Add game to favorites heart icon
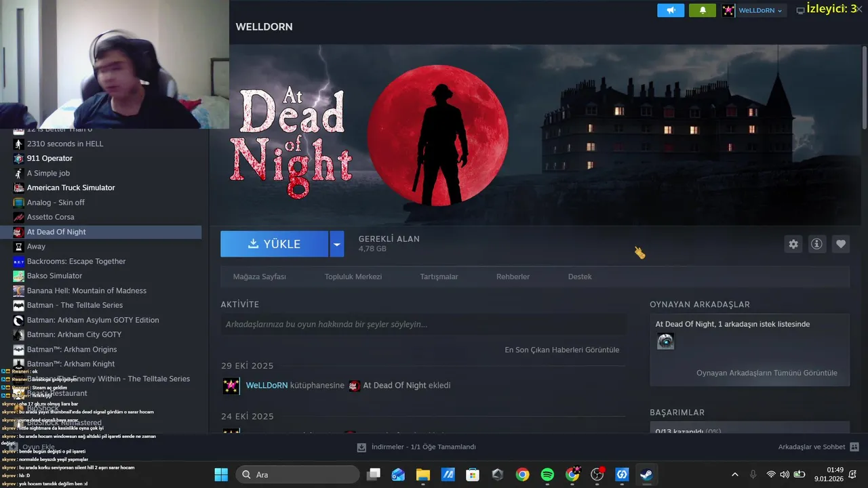Screen dimensions: 868x488 coord(841,244)
